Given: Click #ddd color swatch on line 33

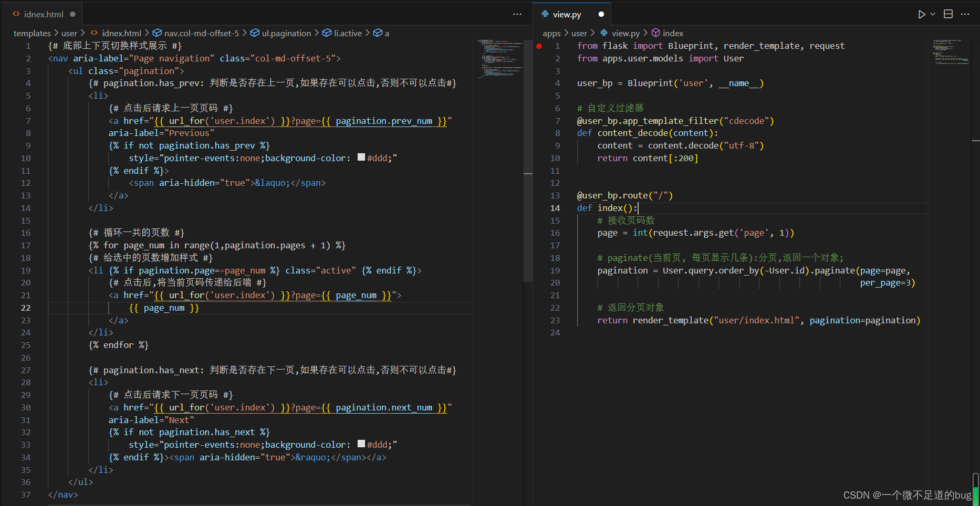Looking at the screenshot, I should [x=361, y=444].
